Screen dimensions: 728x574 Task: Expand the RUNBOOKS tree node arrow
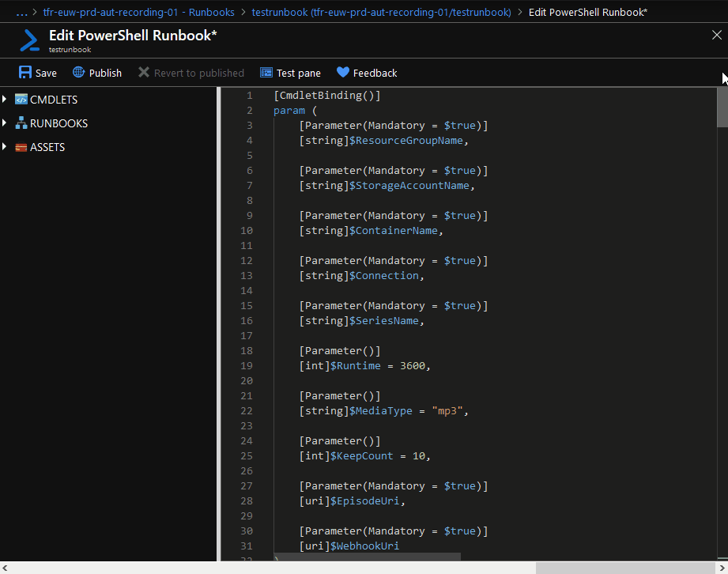coord(5,123)
